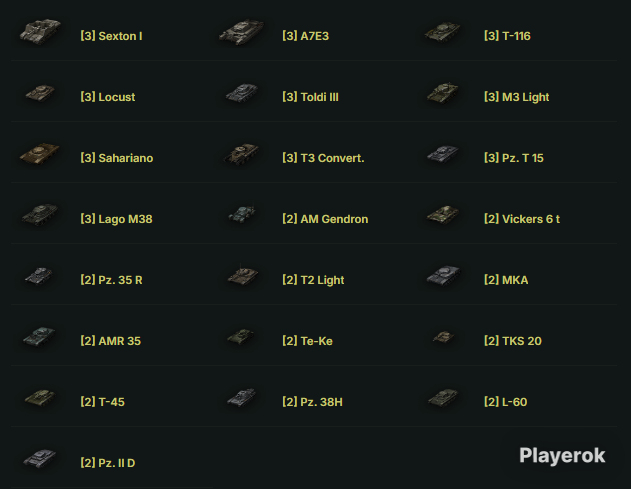Open the [3] M3 Light entry
This screenshot has height=489, width=631.
coord(516,97)
